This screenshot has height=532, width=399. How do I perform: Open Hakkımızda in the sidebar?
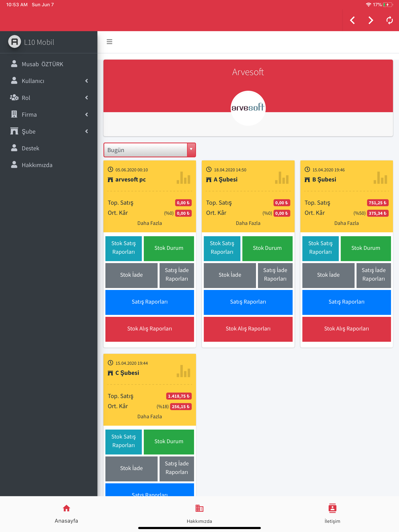[x=49, y=165]
